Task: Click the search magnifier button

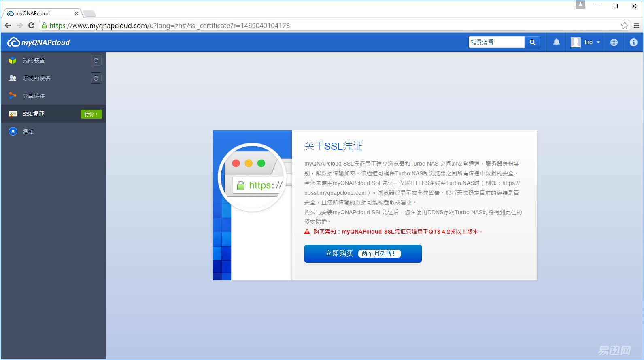Action: click(532, 42)
